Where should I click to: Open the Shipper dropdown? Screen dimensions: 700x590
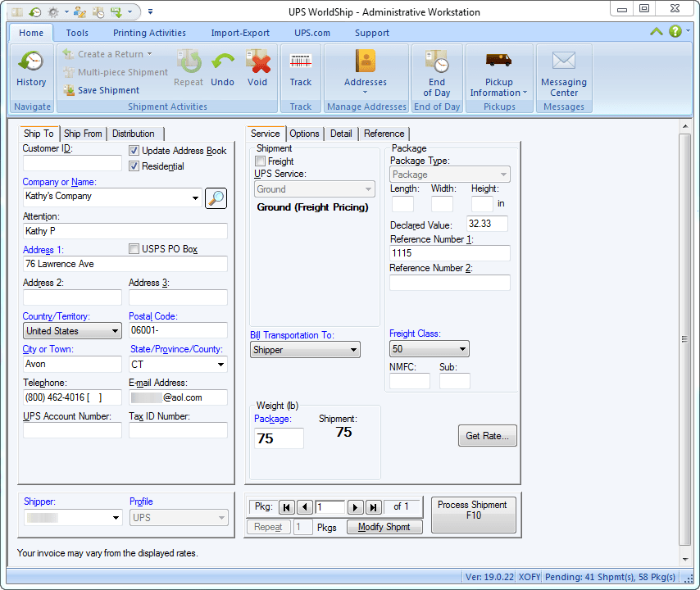pos(116,518)
